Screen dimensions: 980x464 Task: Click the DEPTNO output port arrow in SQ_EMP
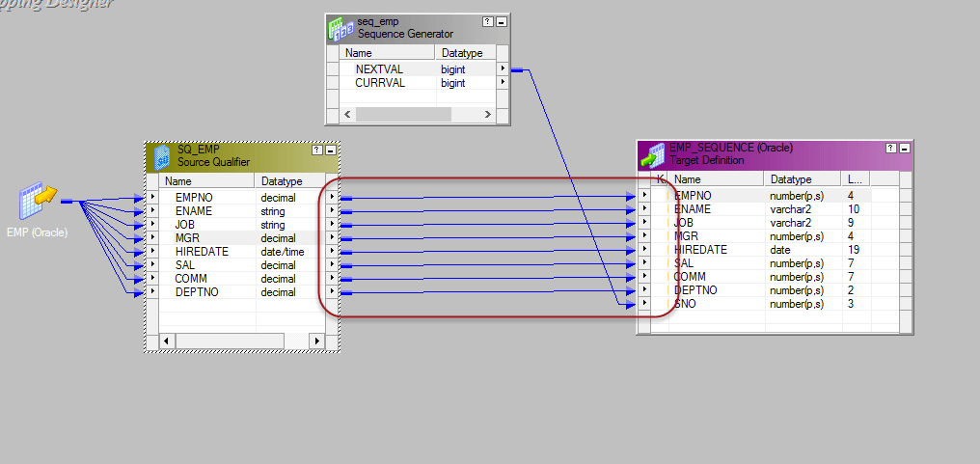tap(331, 292)
